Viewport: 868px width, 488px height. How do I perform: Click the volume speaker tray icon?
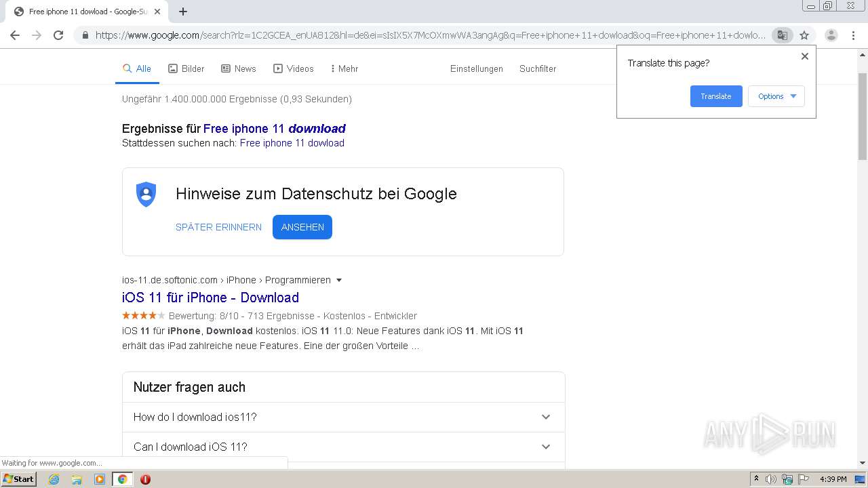(x=771, y=479)
